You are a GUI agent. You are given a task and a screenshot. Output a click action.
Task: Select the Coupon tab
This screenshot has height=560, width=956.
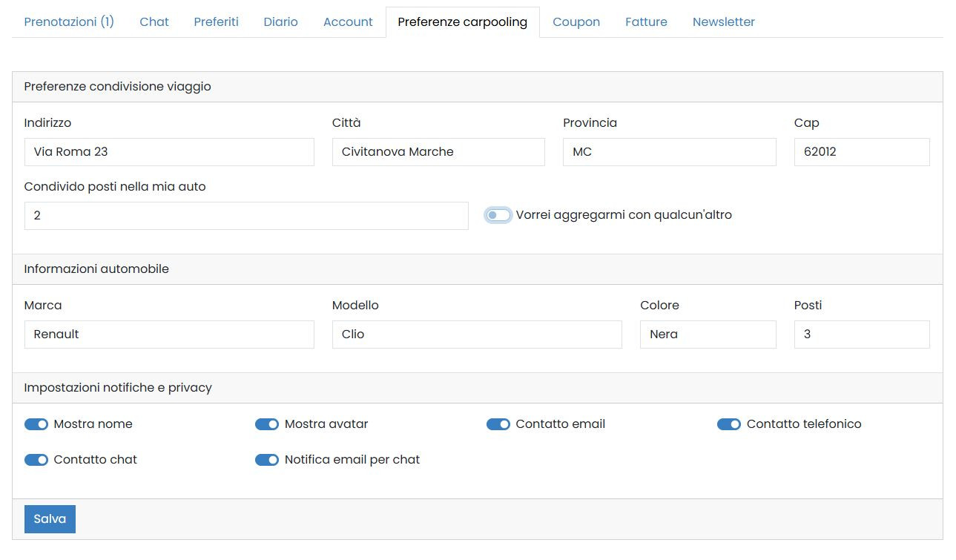[576, 22]
